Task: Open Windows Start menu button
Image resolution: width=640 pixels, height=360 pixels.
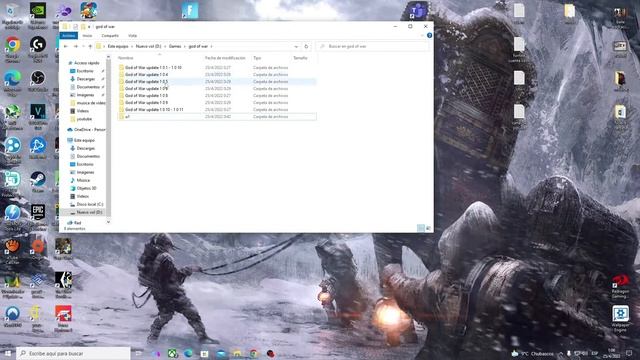Action: [x=8, y=353]
